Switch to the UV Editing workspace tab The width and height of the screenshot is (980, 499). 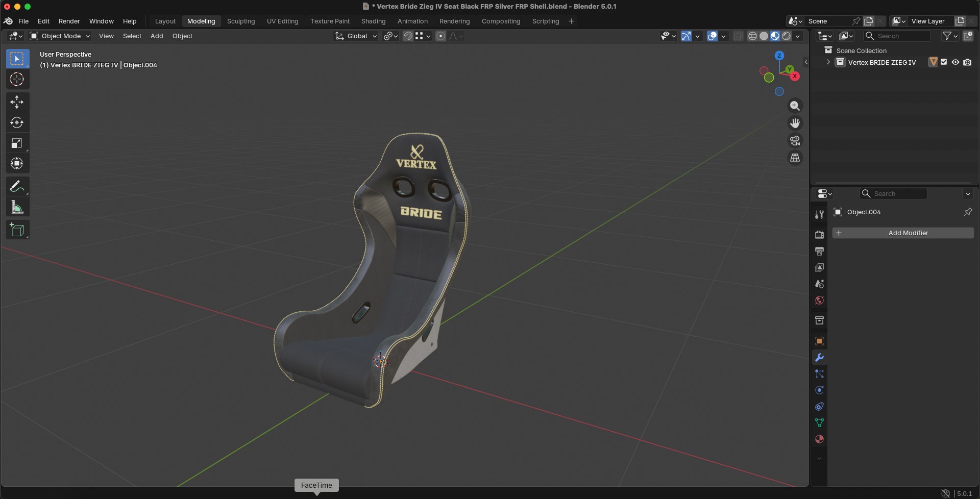click(282, 21)
